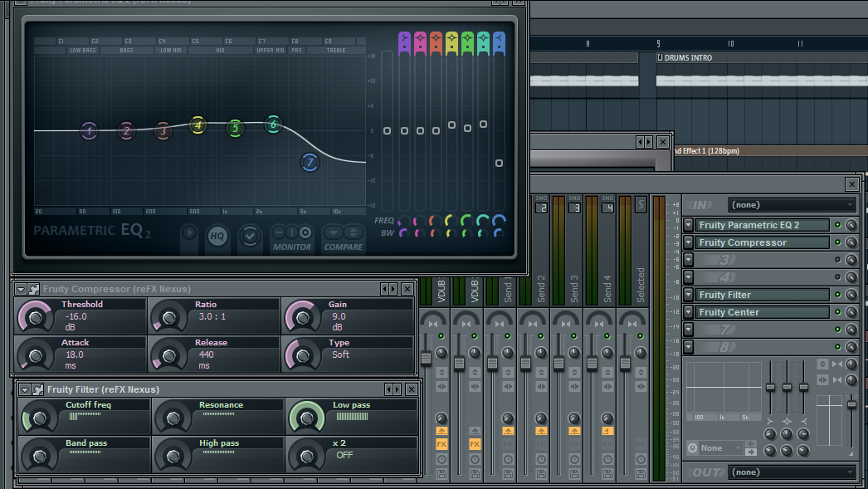Click the Low pass knob in Fruity Filter

click(306, 417)
